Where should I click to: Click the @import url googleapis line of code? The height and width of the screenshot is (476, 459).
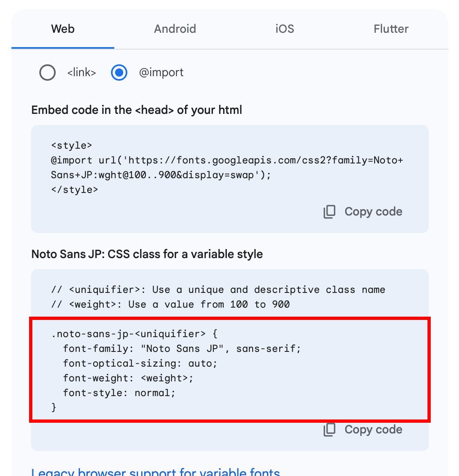click(x=227, y=160)
